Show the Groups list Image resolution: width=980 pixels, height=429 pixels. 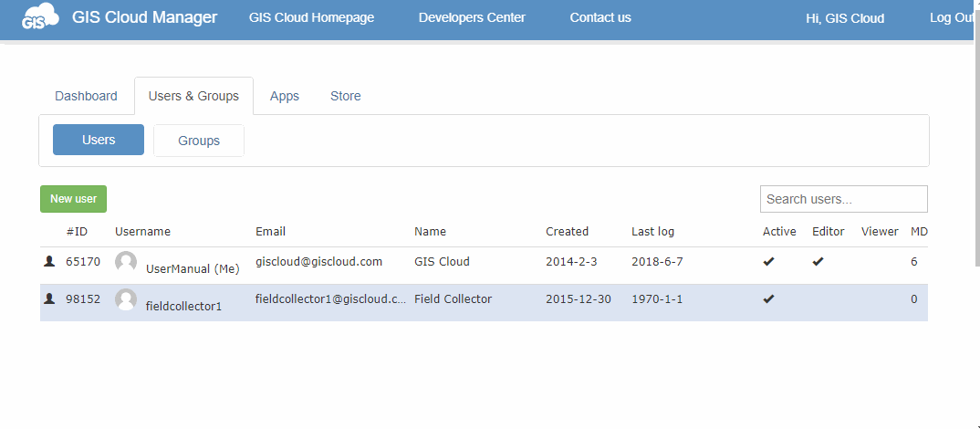[x=199, y=141]
